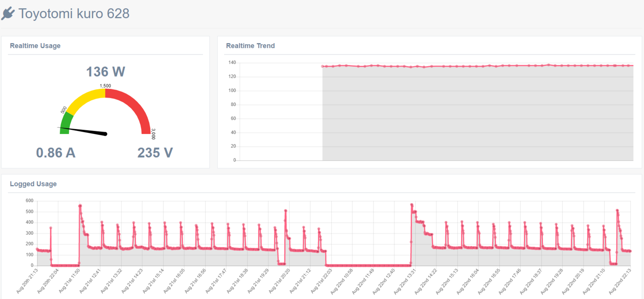Select the 'Realtime Trend' panel heading
Viewport: 644px width, 299px height.
click(x=250, y=46)
